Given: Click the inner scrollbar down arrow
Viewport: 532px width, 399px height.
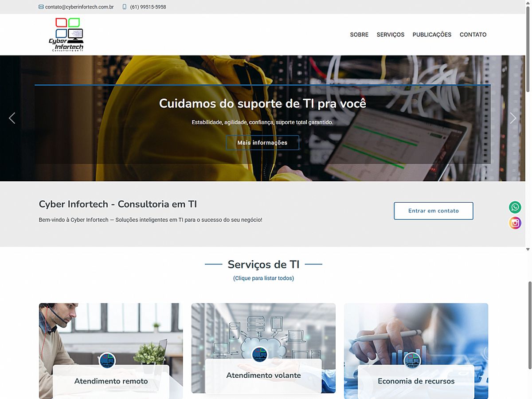Looking at the screenshot, I should (528, 249).
